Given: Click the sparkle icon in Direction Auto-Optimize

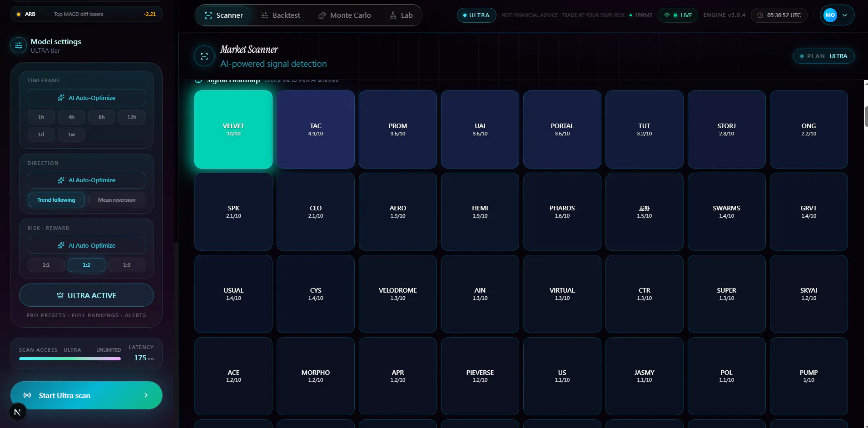Looking at the screenshot, I should coord(61,180).
